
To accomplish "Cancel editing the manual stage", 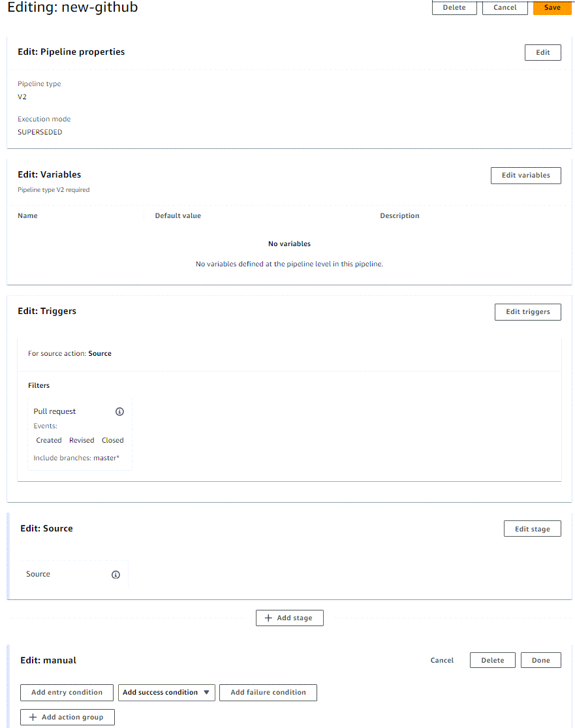I will point(442,660).
